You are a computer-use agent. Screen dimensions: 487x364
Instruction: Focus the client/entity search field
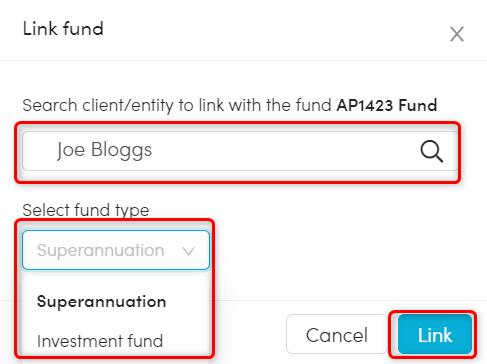click(x=240, y=151)
